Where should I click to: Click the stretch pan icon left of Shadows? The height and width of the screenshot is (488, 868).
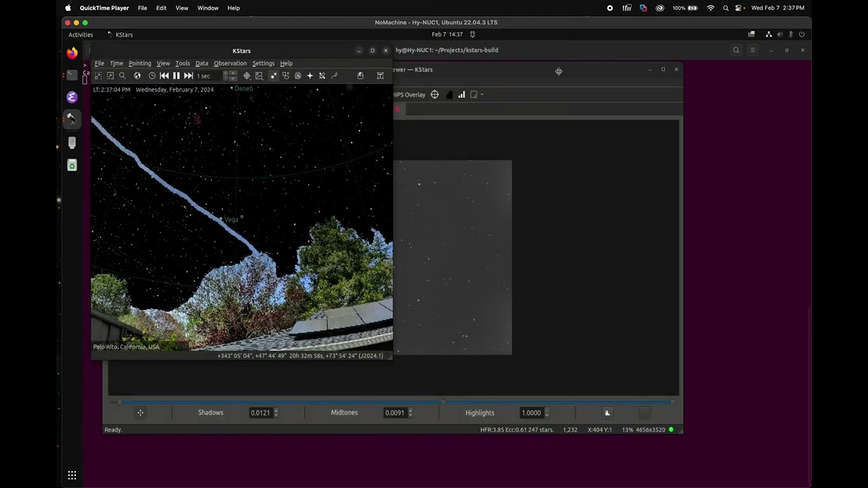140,413
